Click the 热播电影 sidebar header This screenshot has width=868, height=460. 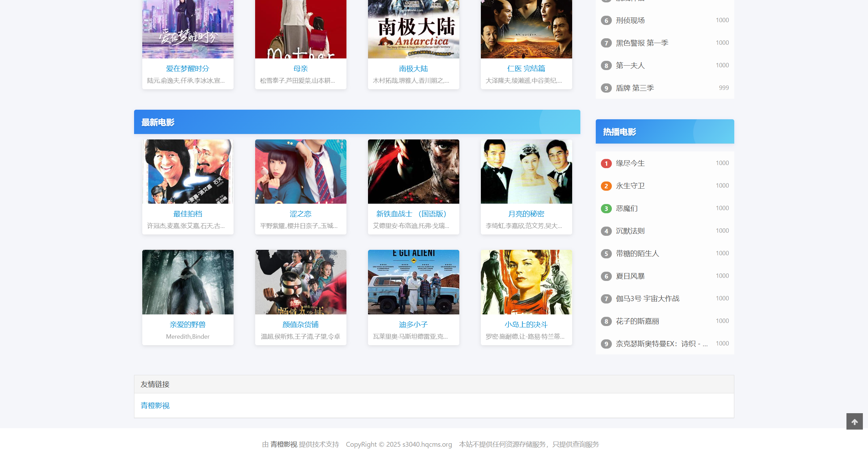[619, 132]
